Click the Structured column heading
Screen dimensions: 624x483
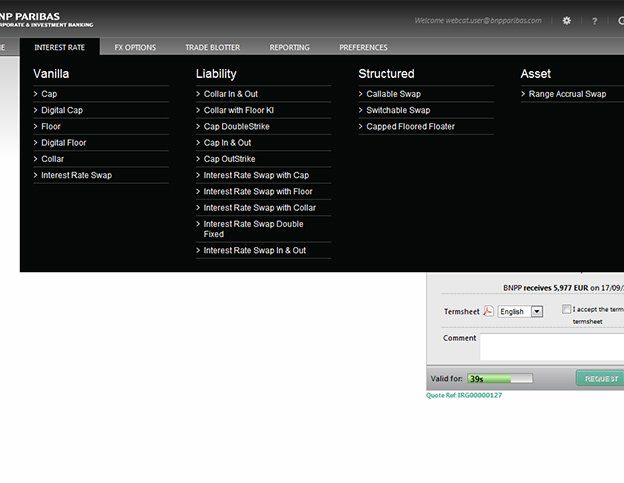click(x=386, y=74)
